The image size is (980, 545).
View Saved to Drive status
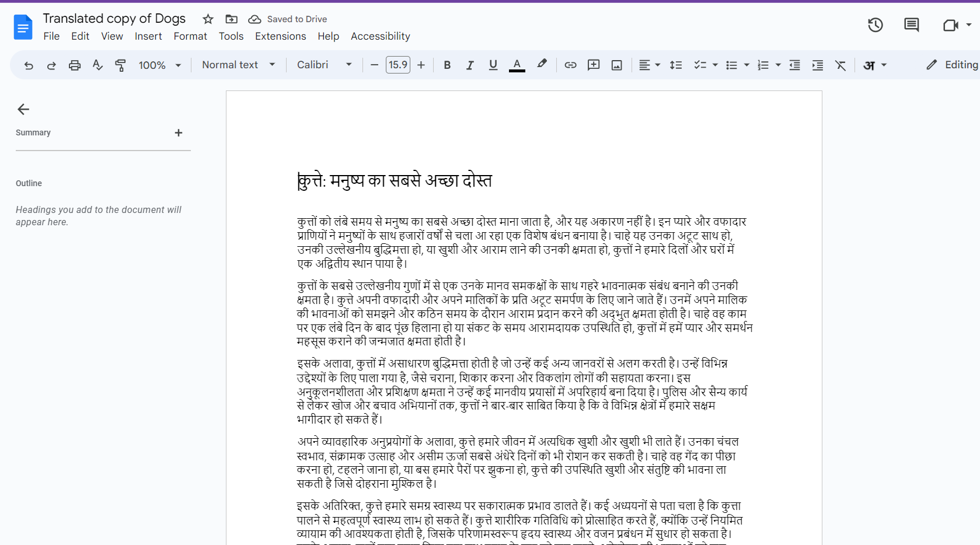coord(288,19)
